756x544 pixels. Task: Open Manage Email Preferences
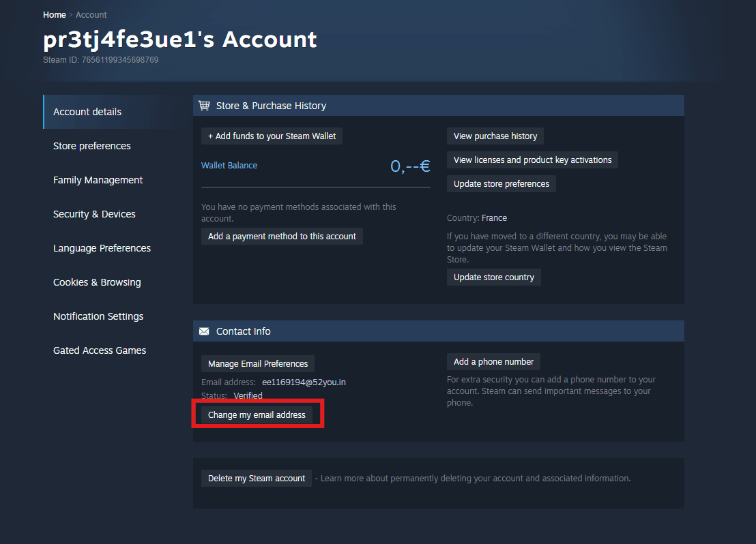[258, 364]
